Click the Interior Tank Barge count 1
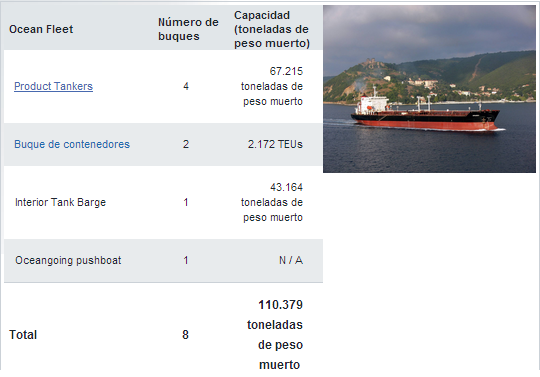This screenshot has height=377, width=540. 186,202
